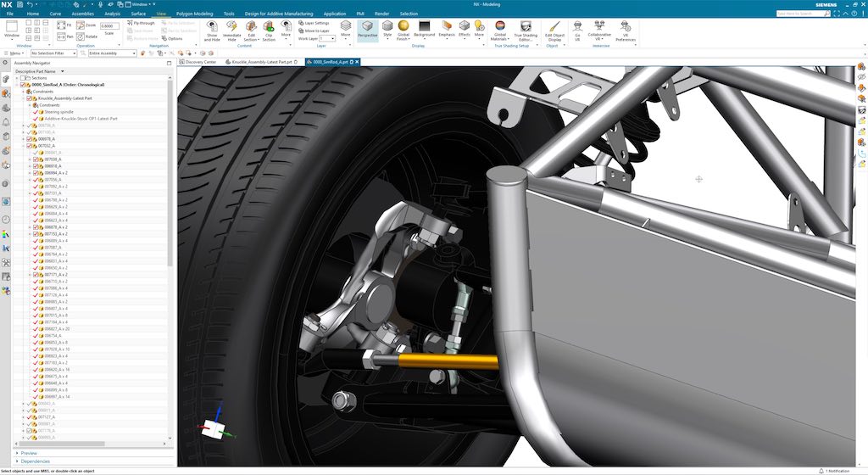Toggle checkbox next to Sections
This screenshot has height=475, width=868.
(23, 78)
